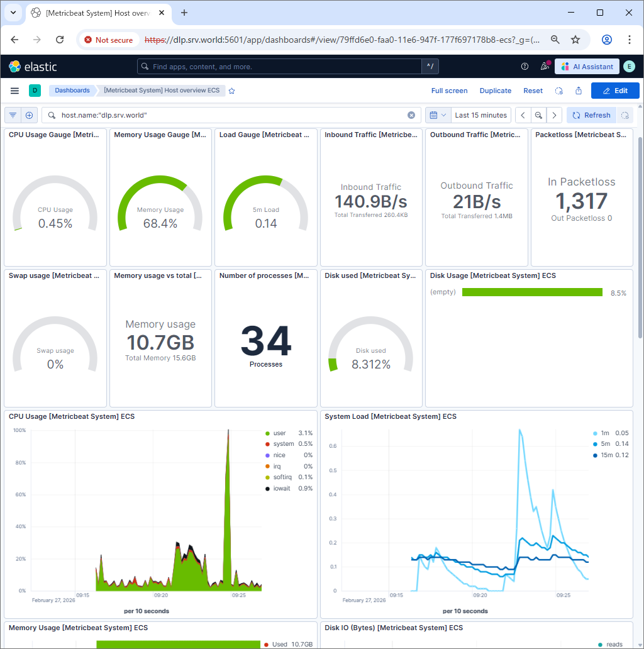Bookmark this page with browser star
This screenshot has width=644, height=649.
[575, 40]
